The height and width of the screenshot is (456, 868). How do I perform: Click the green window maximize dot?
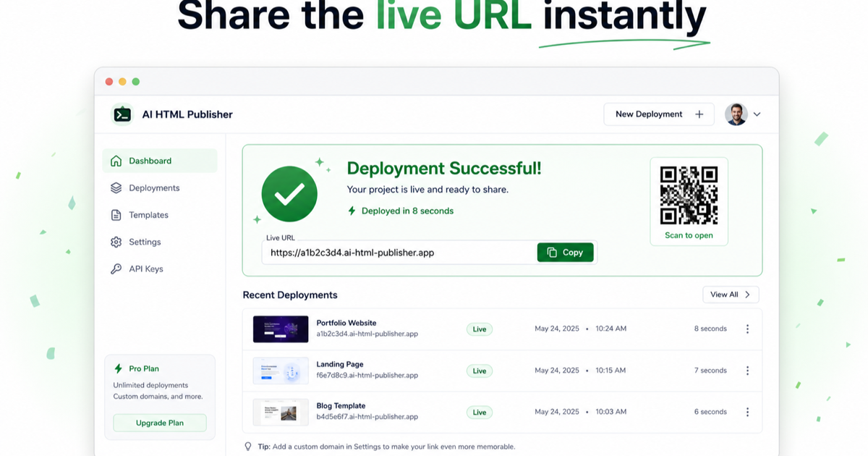[x=135, y=82]
